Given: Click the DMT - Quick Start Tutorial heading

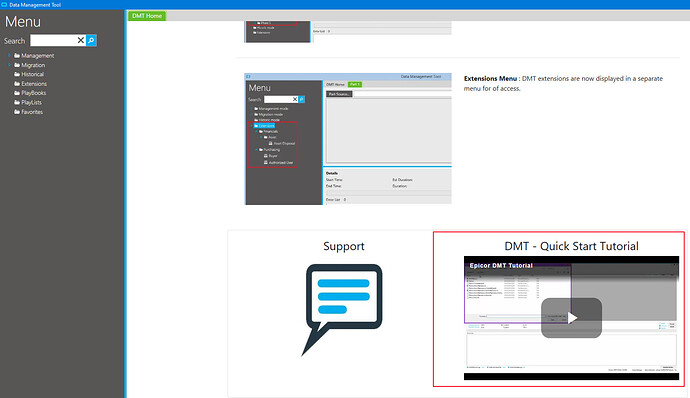Looking at the screenshot, I should coord(571,246).
